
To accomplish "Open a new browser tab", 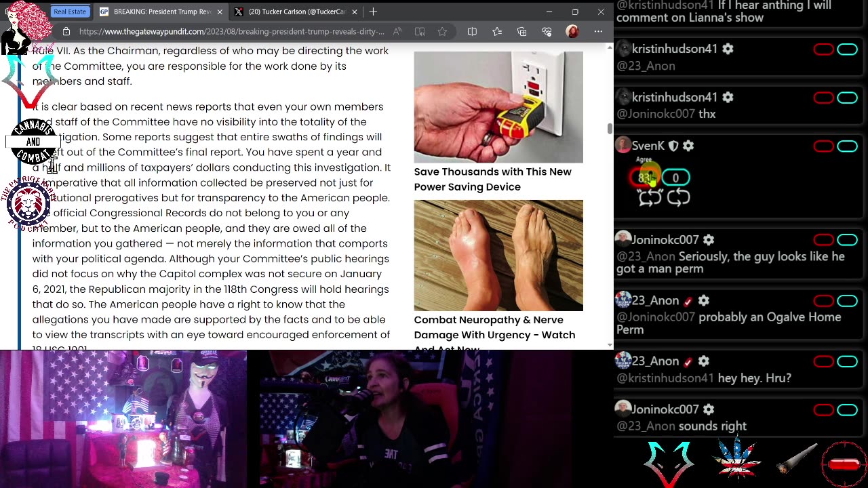I will 374,12.
